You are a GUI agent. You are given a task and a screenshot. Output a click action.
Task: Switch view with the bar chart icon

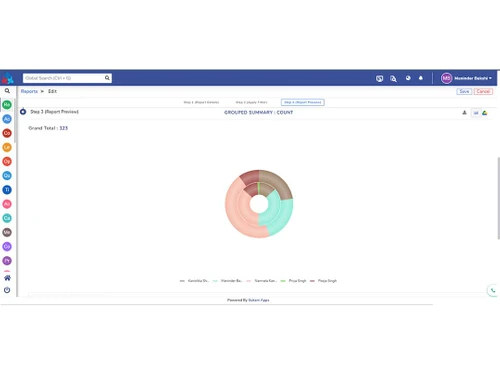(x=476, y=113)
